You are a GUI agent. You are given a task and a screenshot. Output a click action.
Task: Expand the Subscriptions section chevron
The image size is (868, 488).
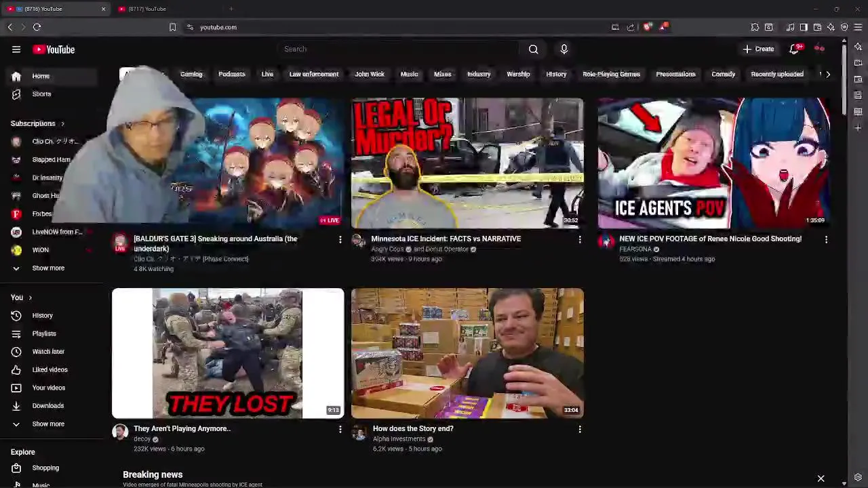[62, 123]
